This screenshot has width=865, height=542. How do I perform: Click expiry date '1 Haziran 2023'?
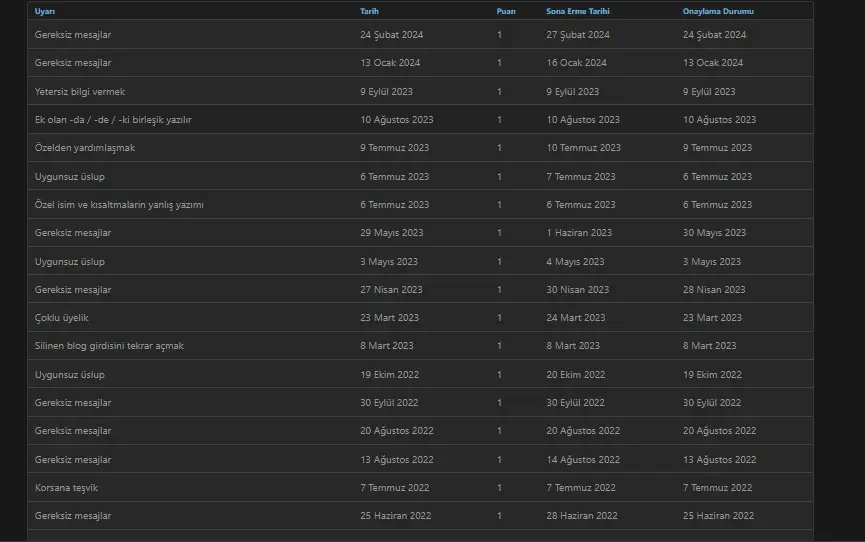[579, 233]
